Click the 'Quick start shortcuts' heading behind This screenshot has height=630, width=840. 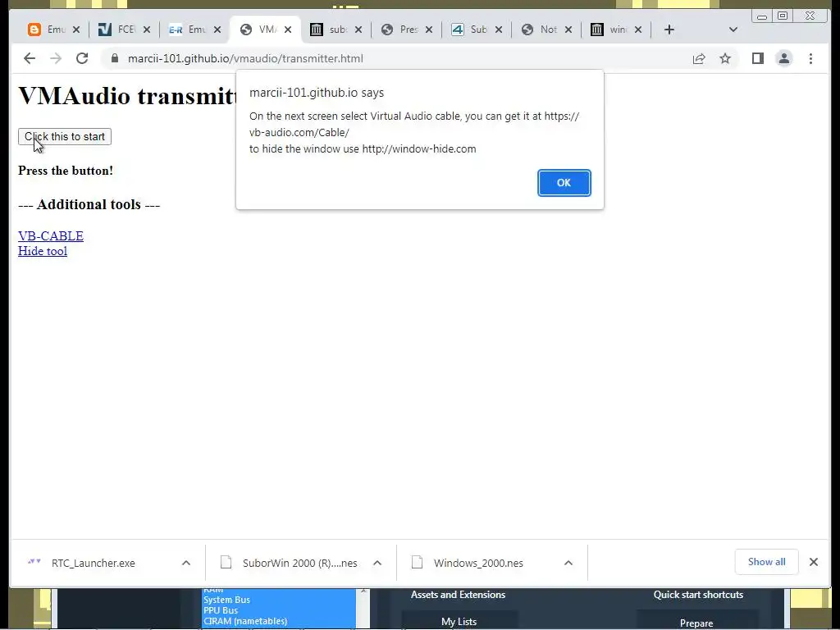pyautogui.click(x=698, y=595)
